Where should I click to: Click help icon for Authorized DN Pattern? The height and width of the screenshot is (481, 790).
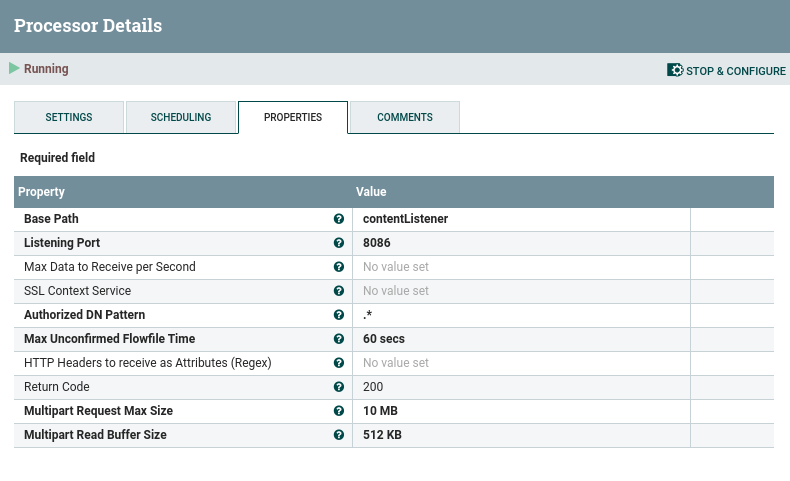click(x=339, y=315)
